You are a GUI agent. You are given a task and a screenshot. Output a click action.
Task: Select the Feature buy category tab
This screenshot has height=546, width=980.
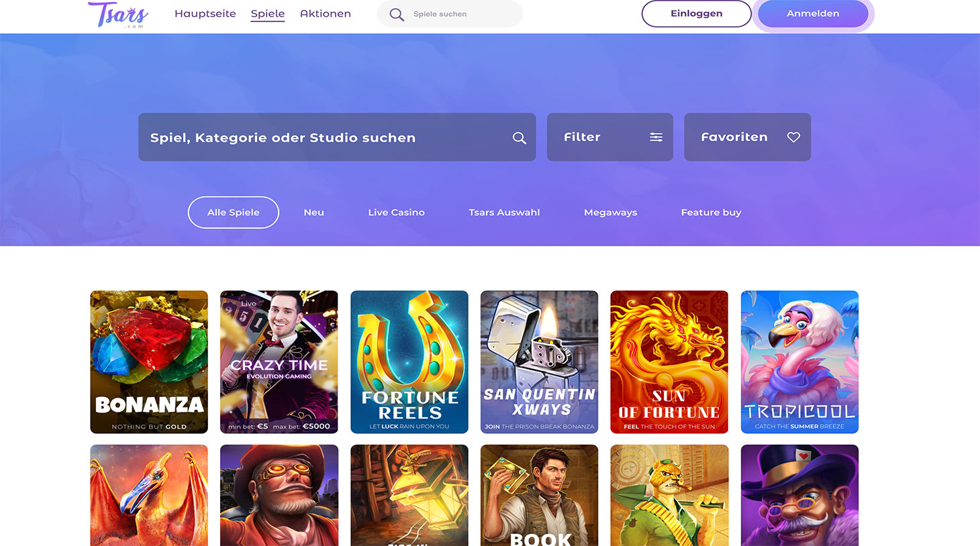[x=711, y=212]
